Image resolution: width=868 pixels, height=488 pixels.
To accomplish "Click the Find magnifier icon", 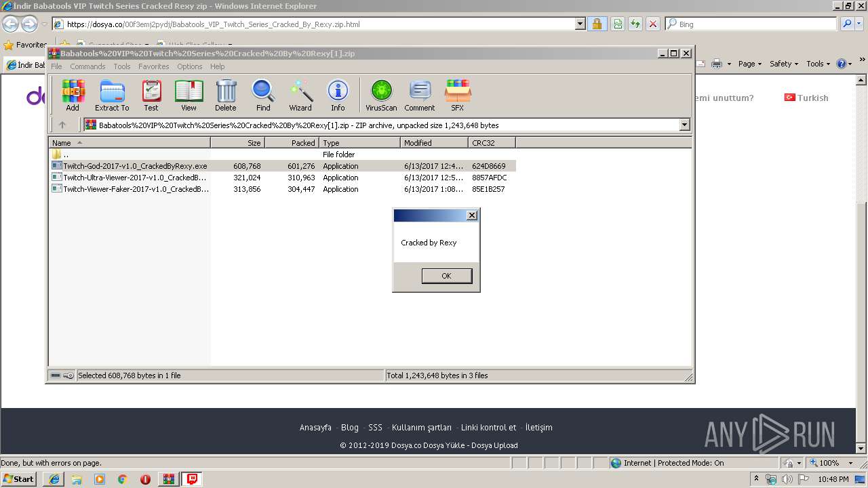I will click(263, 95).
